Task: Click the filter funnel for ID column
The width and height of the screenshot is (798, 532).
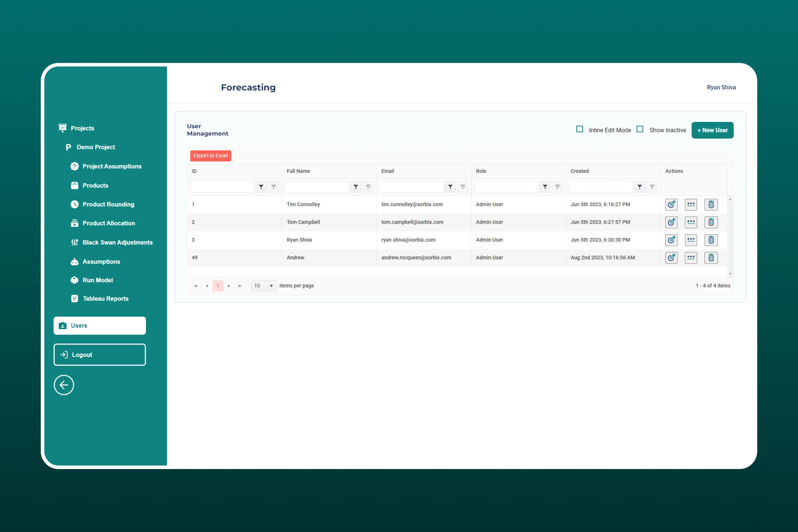Action: click(261, 187)
